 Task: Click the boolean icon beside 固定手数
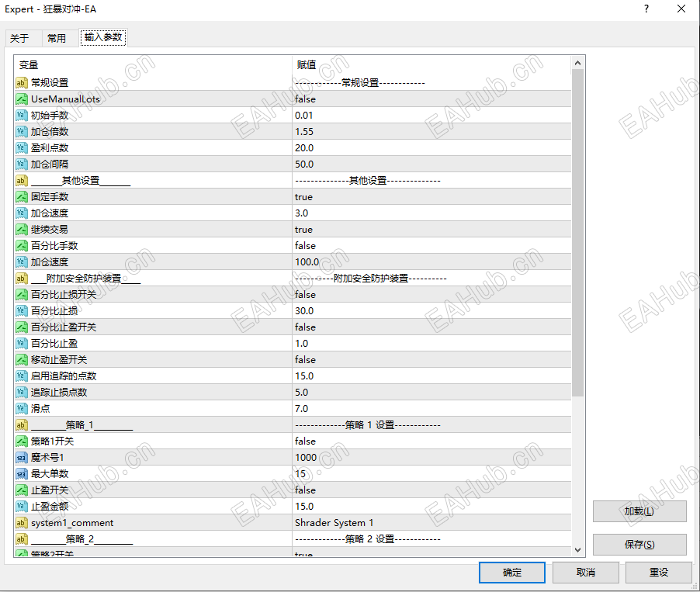22,197
